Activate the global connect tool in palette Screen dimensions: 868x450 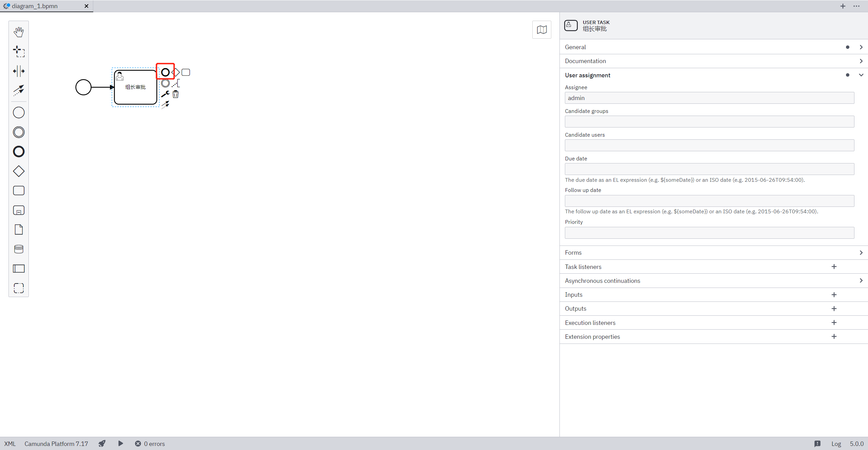19,90
